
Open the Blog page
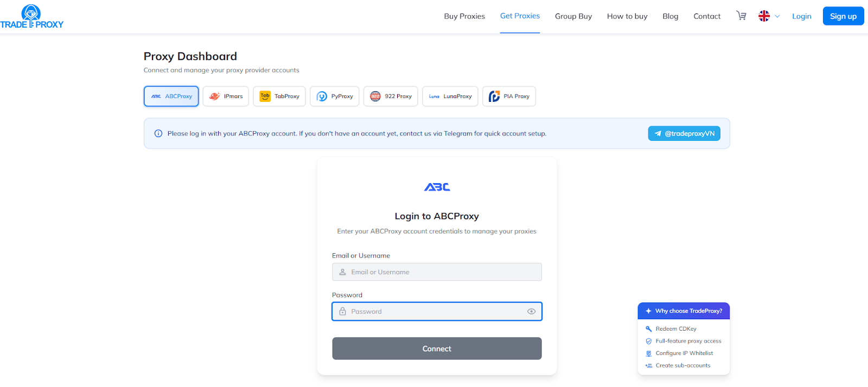671,16
